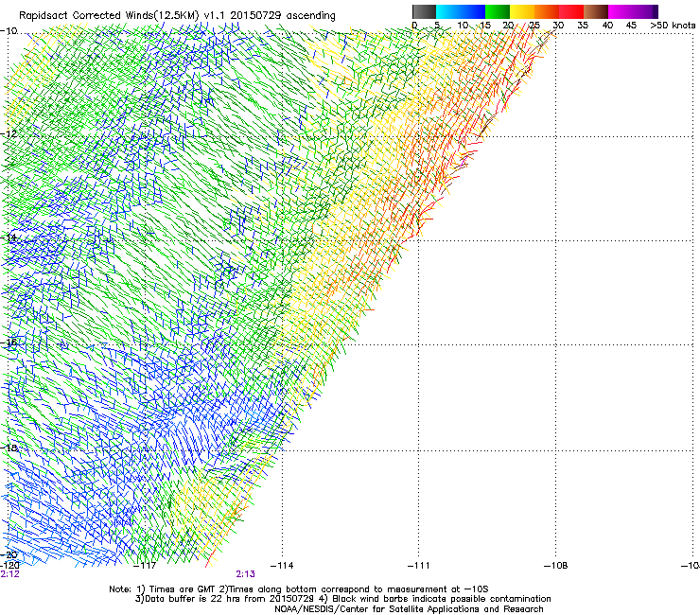Image resolution: width=700 pixels, height=615 pixels.
Task: Click the '-120' longitude axis label
Action: tap(9, 566)
